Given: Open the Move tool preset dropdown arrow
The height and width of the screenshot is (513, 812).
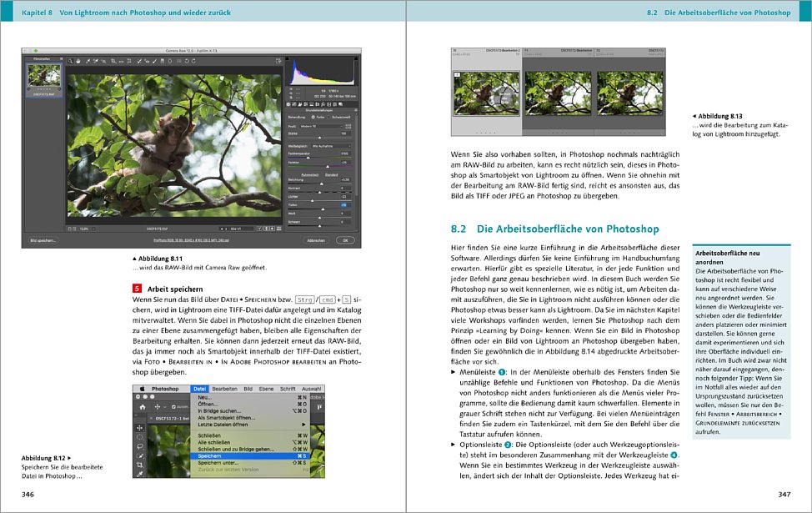Looking at the screenshot, I should [x=165, y=407].
